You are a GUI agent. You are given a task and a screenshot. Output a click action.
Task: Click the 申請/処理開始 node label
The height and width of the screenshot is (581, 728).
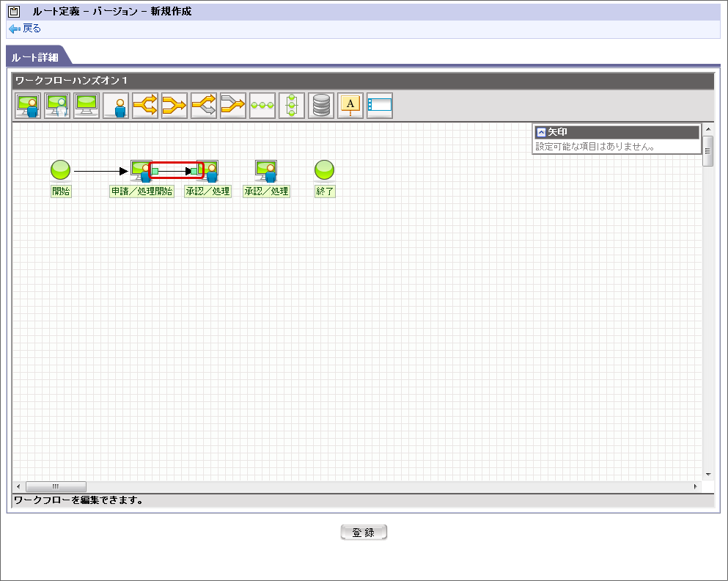tap(141, 191)
